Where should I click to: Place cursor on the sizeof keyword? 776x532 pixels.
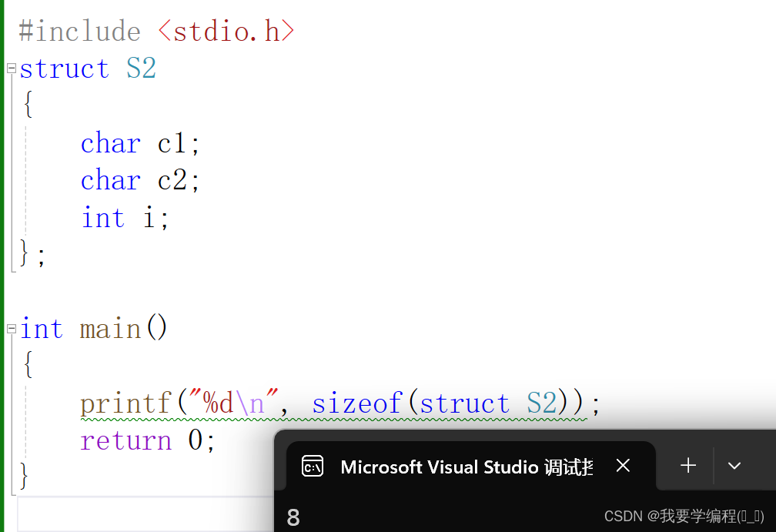point(357,403)
